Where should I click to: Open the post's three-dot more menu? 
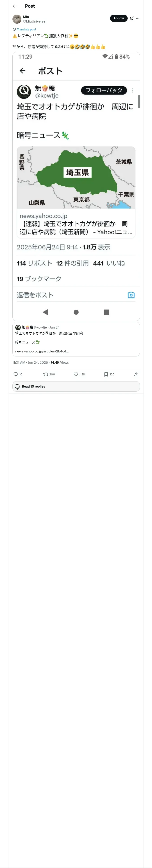coord(138,18)
